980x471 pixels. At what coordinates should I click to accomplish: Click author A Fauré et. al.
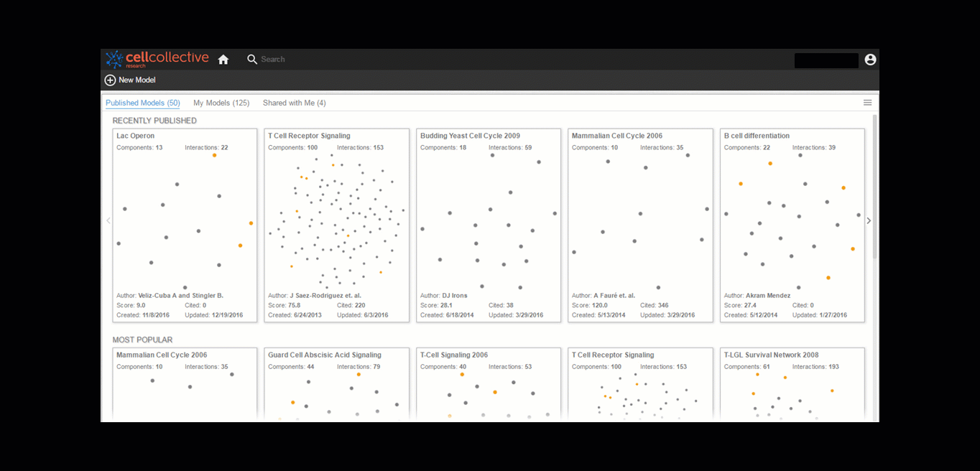(x=614, y=296)
